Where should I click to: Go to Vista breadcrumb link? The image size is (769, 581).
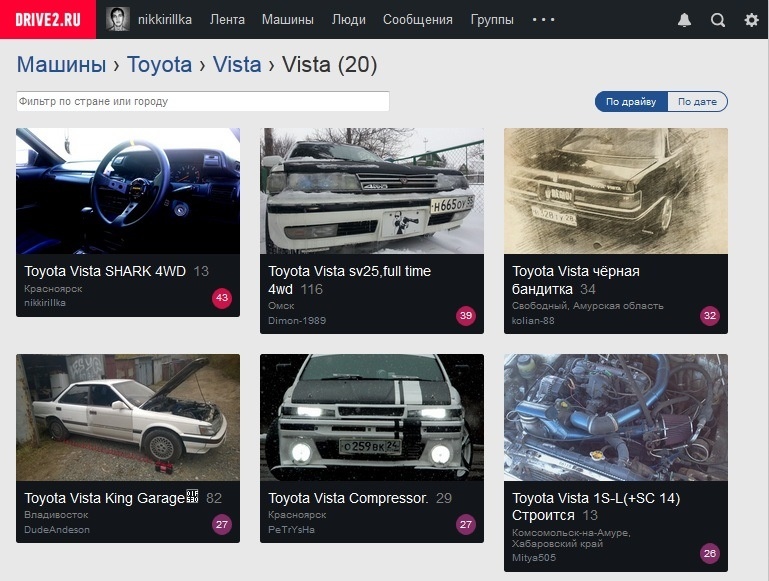pos(237,65)
